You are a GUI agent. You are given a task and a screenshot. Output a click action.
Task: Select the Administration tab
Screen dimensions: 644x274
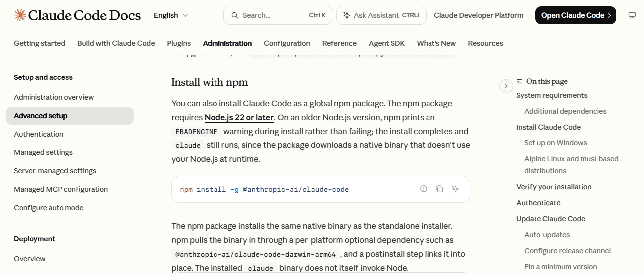point(227,43)
